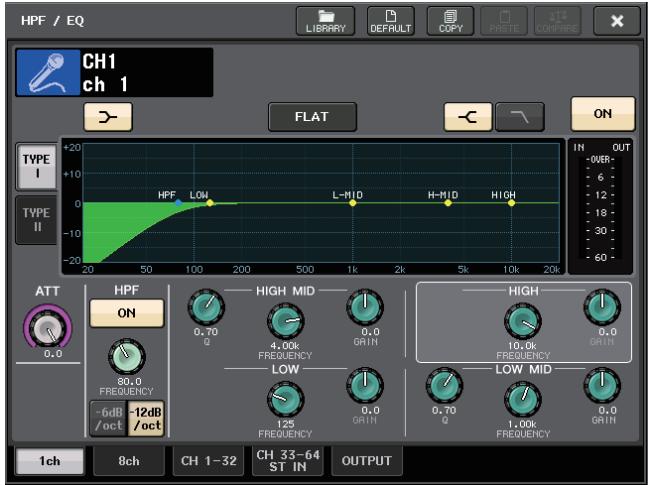
Task: Reset EQ with the DEFAULT button
Action: 391,21
